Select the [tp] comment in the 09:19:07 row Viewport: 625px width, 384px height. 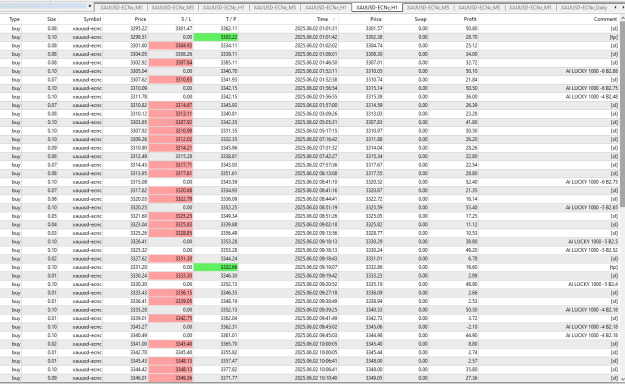point(614,267)
